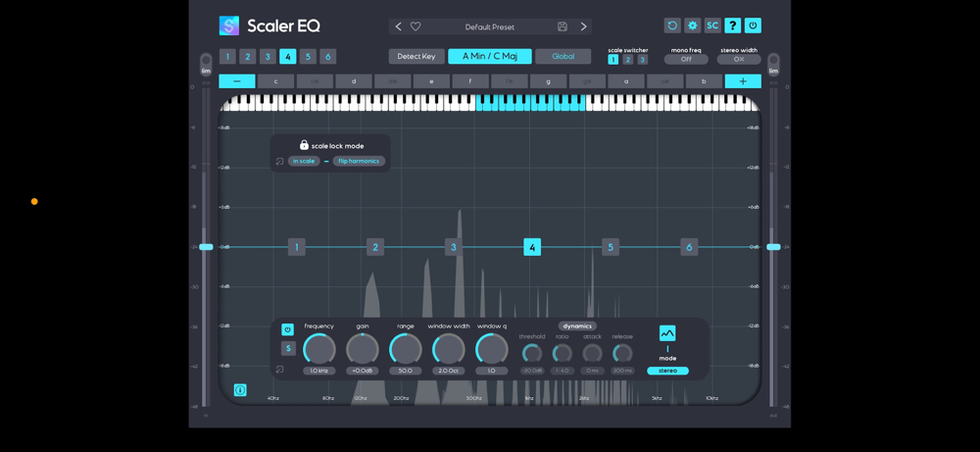Select scale switcher slot 1

pos(613,60)
